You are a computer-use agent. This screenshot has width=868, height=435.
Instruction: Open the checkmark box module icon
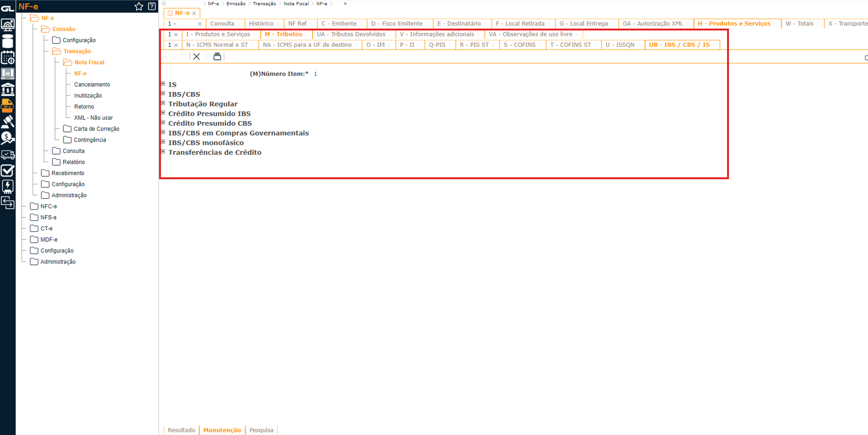(x=7, y=170)
